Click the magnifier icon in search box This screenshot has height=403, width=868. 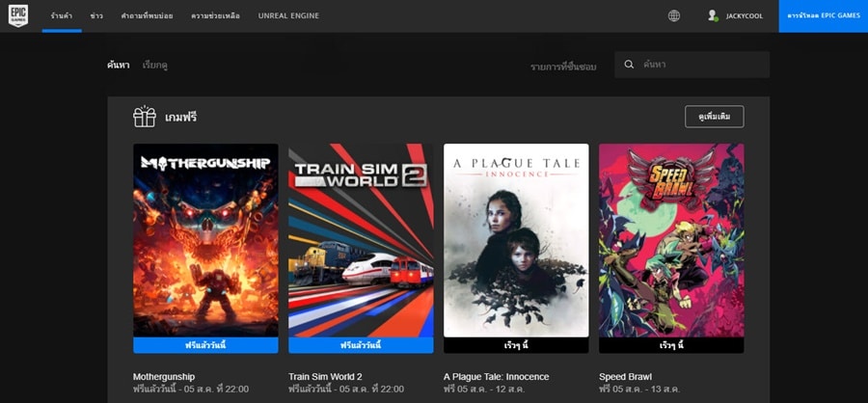click(x=630, y=65)
